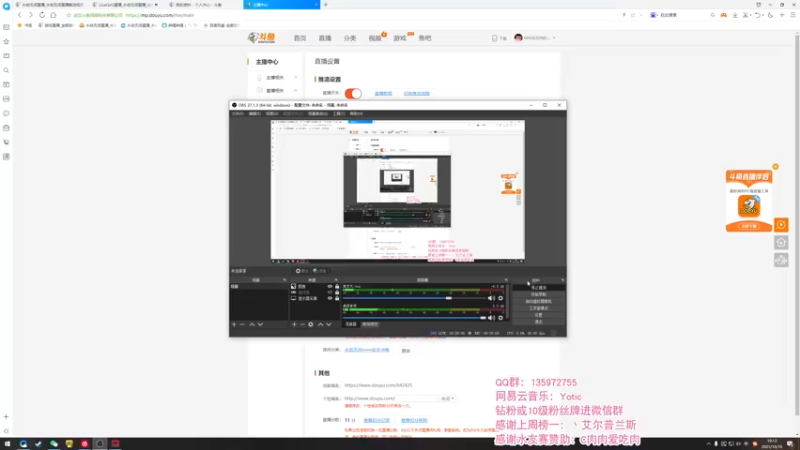
Task: Add a new scene in OBS
Action: tap(234, 324)
